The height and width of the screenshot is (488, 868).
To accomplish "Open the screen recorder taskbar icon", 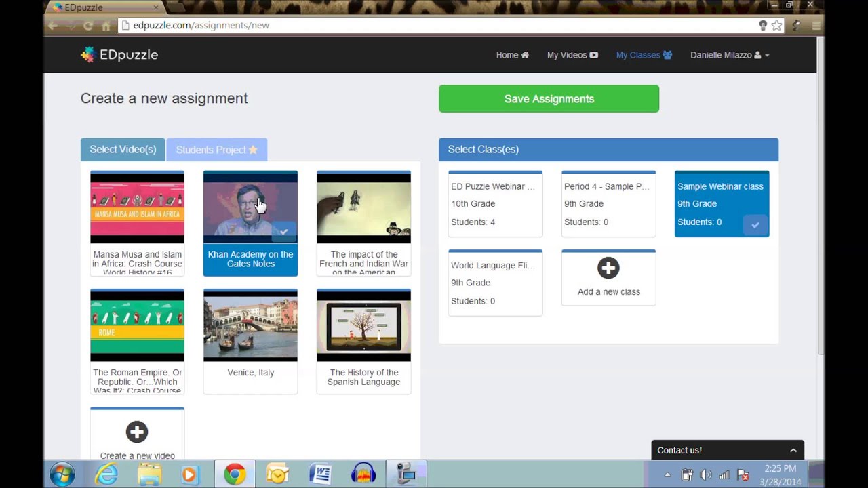I will point(406,474).
